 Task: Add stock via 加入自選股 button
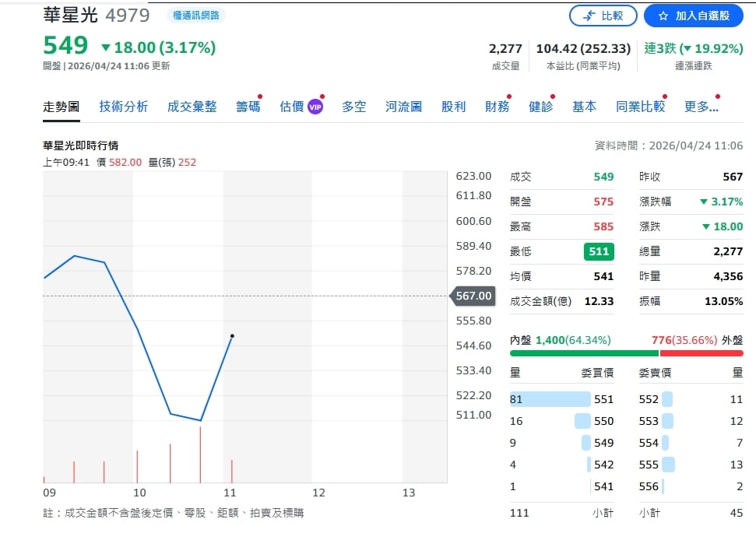[x=694, y=16]
